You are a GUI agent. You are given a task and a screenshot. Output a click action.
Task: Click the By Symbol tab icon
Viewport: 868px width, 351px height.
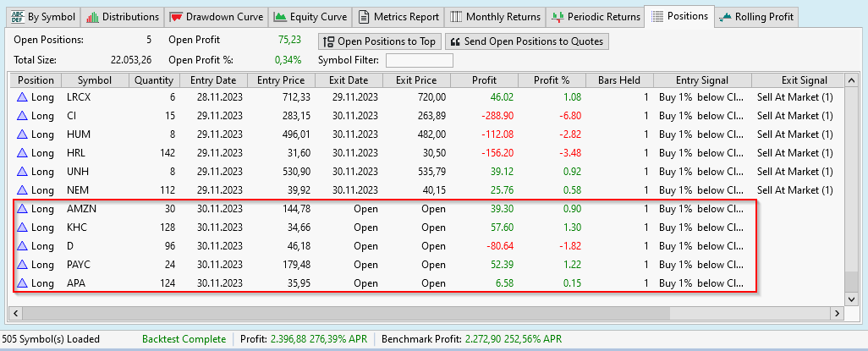coord(16,17)
